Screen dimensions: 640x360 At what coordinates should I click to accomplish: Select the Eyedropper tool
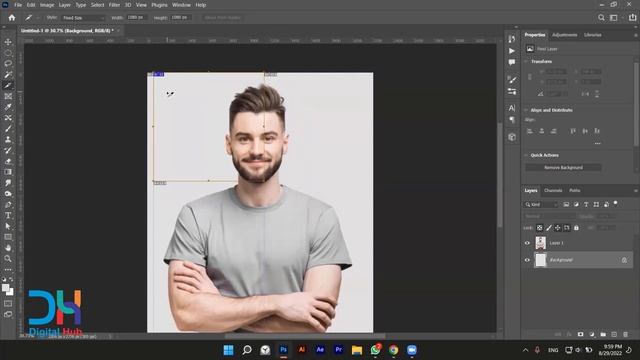[x=8, y=107]
